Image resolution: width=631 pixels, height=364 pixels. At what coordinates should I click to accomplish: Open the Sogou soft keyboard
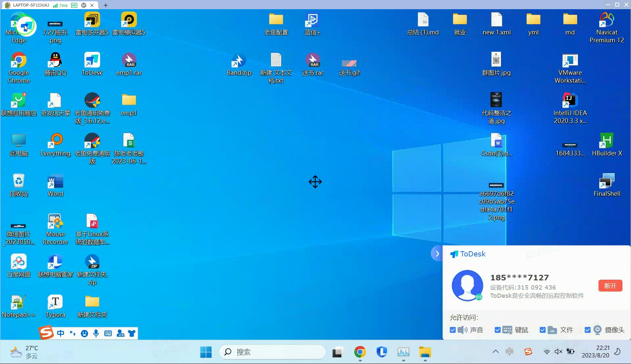(x=108, y=334)
